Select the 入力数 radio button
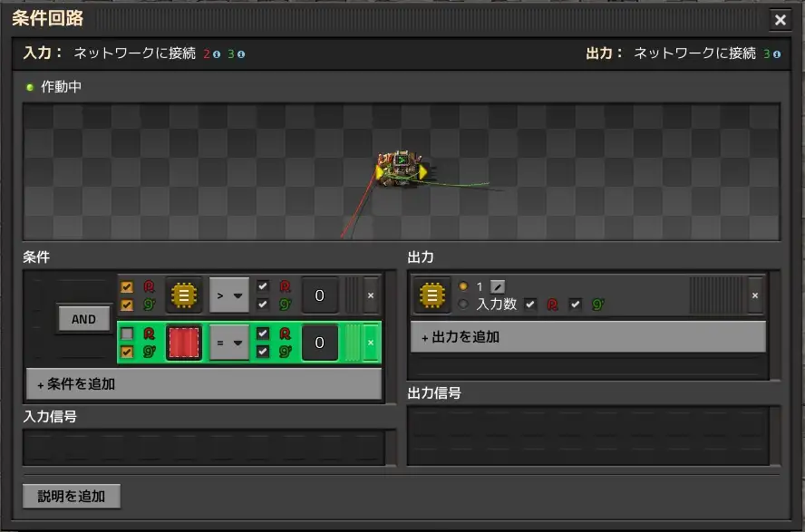 tap(463, 305)
